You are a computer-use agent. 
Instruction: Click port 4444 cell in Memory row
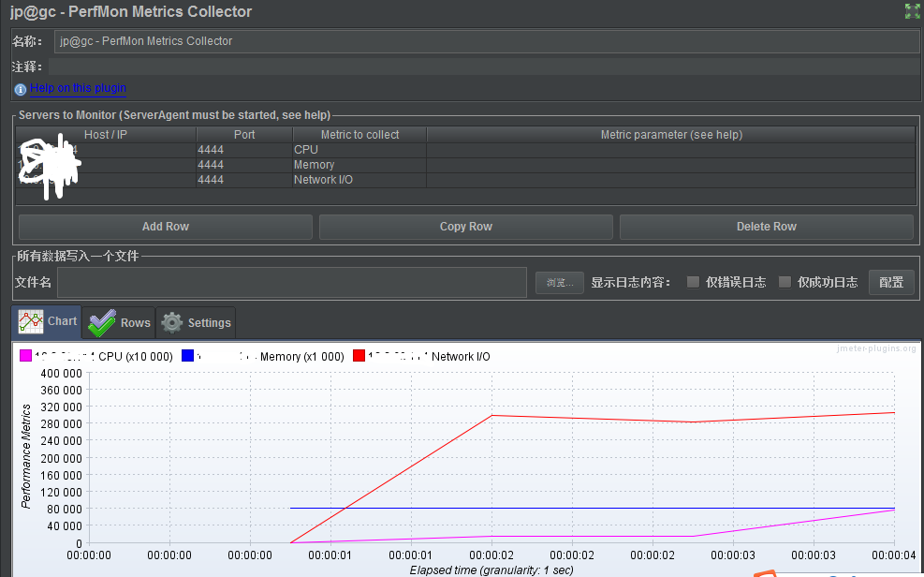pos(244,165)
